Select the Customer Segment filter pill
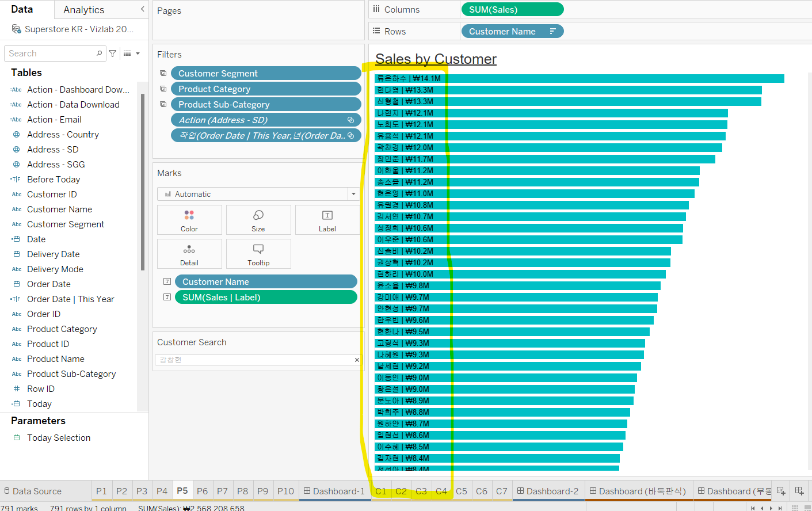Image resolution: width=812 pixels, height=511 pixels. click(266, 73)
